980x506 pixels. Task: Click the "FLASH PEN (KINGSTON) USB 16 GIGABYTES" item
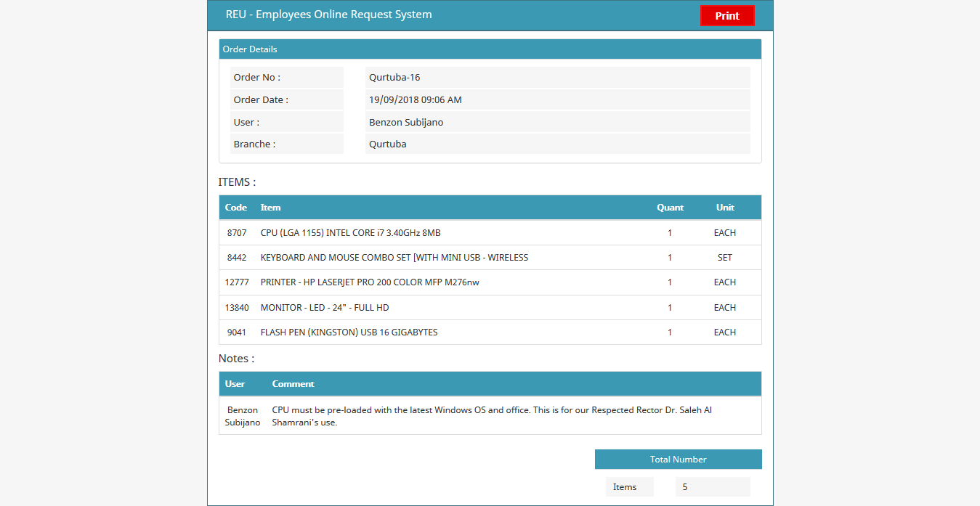coord(349,332)
